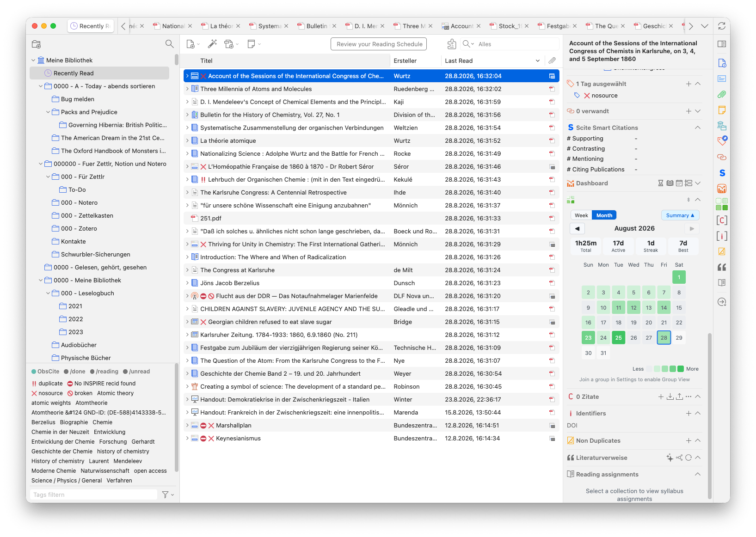756x537 pixels.
Task: Jump to the Notes section icon in the side rail
Action: [x=722, y=110]
